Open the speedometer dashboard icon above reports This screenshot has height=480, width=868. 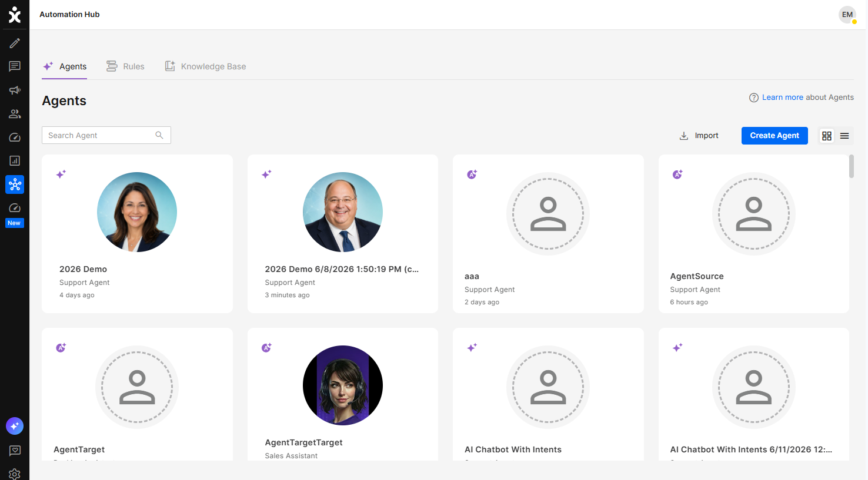point(15,137)
